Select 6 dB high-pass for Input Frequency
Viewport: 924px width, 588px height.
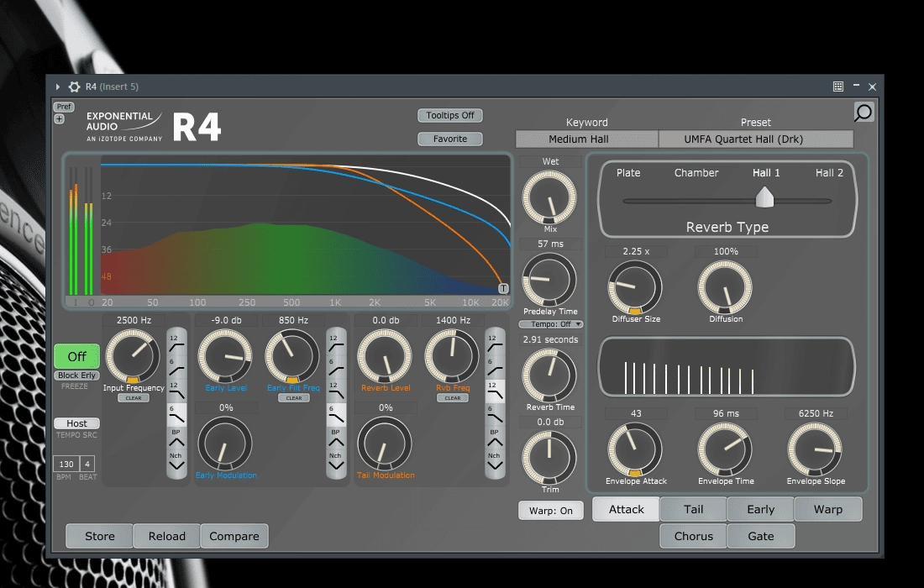(176, 367)
